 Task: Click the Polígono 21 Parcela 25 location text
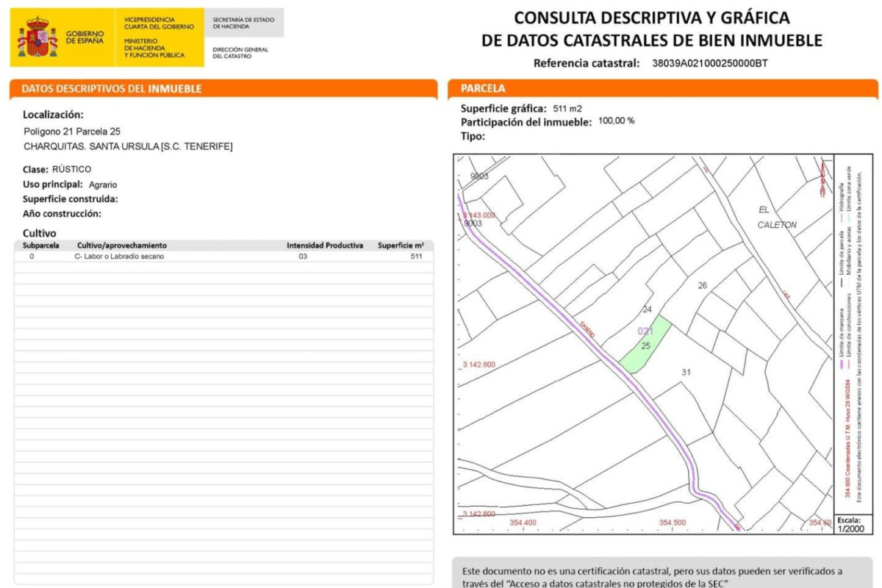tap(72, 132)
